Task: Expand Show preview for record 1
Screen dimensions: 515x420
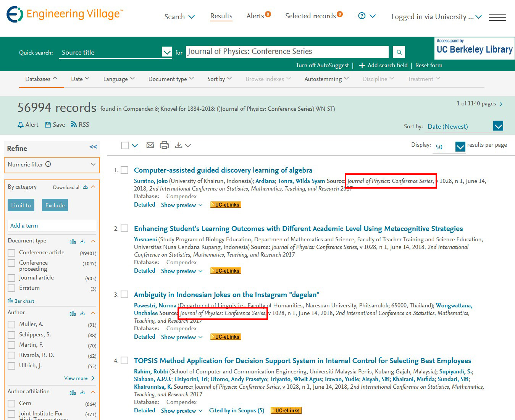Action: pos(182,205)
